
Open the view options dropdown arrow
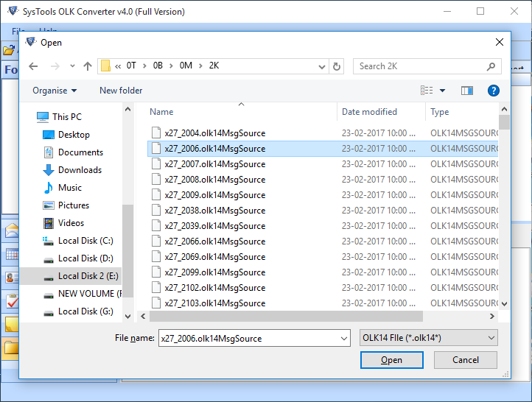(442, 91)
